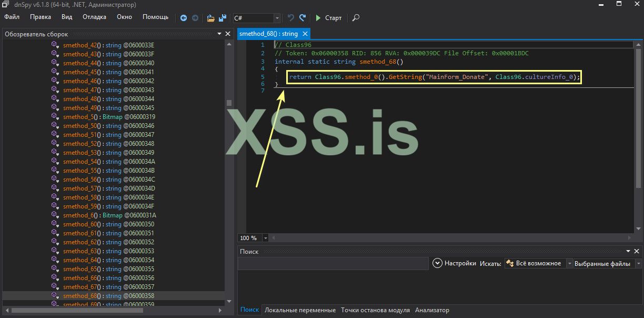Click the redo icon in toolbar
This screenshot has height=318, width=644.
point(303,18)
